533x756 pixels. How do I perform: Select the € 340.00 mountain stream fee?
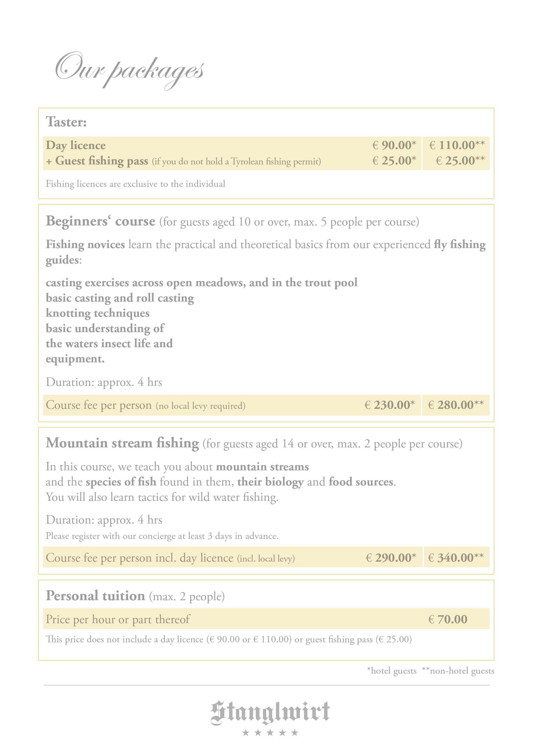point(456,558)
